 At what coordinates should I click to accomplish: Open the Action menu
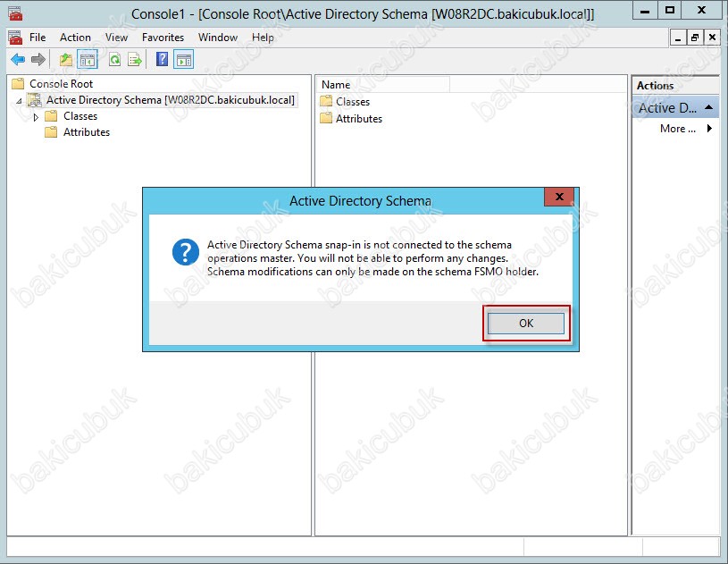click(75, 38)
